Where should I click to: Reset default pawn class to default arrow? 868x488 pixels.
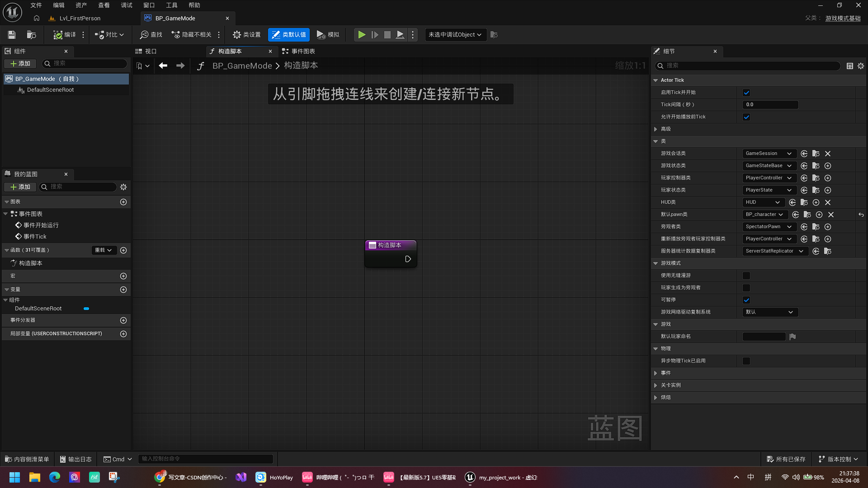point(861,215)
